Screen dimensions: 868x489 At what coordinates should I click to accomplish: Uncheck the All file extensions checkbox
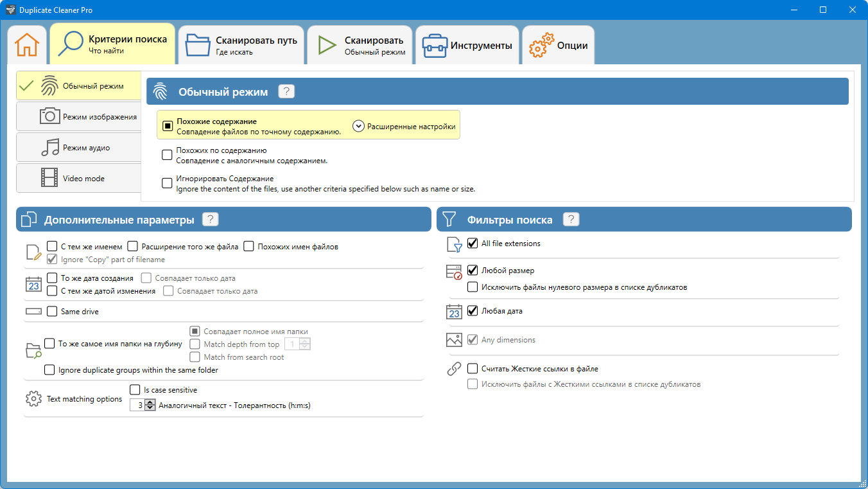click(473, 243)
